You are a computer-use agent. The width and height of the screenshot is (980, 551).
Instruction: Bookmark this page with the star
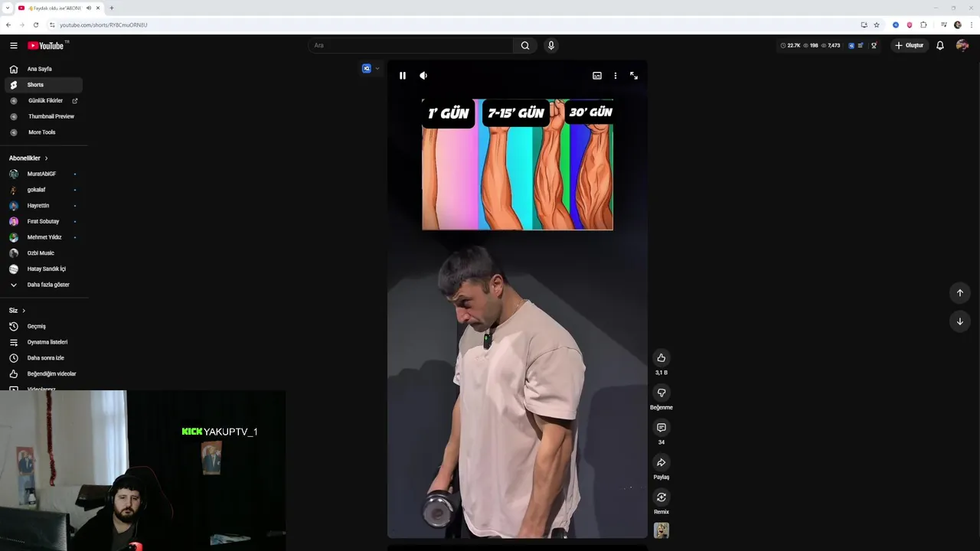click(x=877, y=24)
